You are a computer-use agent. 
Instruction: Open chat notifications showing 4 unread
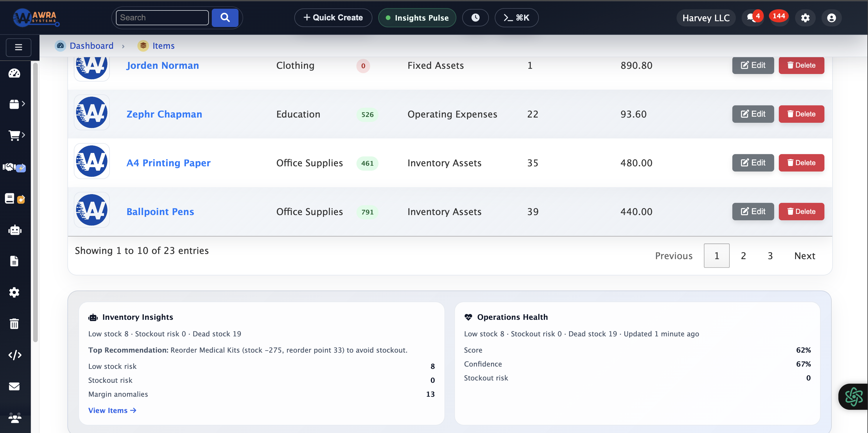(752, 17)
